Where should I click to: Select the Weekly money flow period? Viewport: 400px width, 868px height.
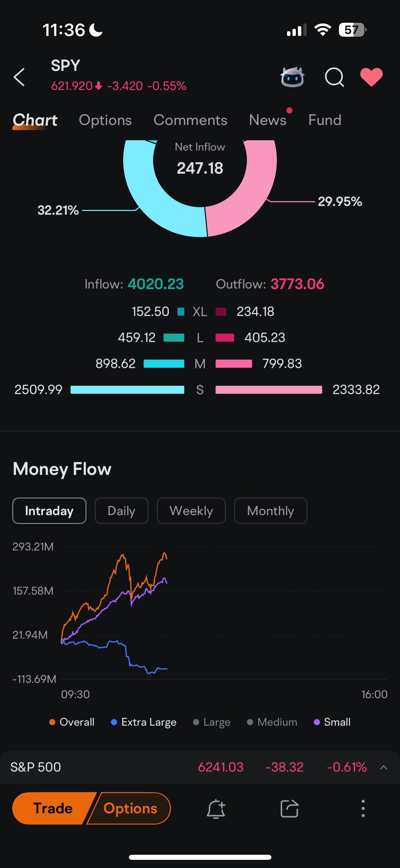(x=191, y=511)
